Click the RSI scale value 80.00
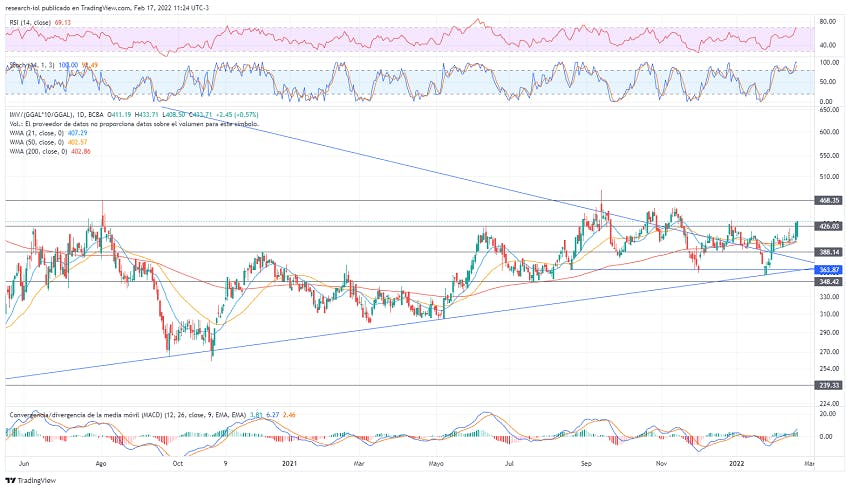Screen dimensions: 850x490 point(828,22)
